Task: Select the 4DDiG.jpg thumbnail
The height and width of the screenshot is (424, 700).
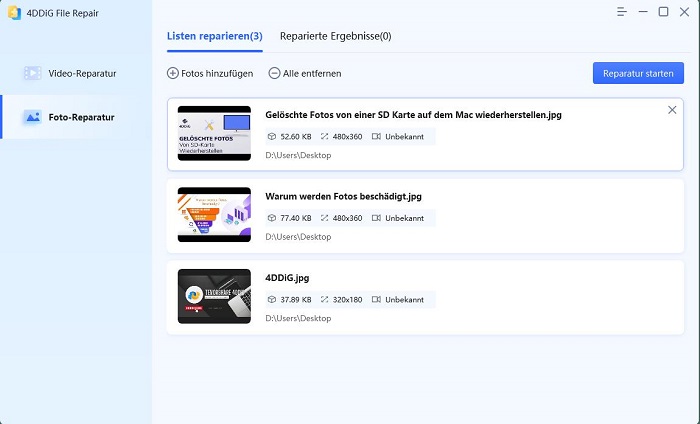Action: pos(214,294)
